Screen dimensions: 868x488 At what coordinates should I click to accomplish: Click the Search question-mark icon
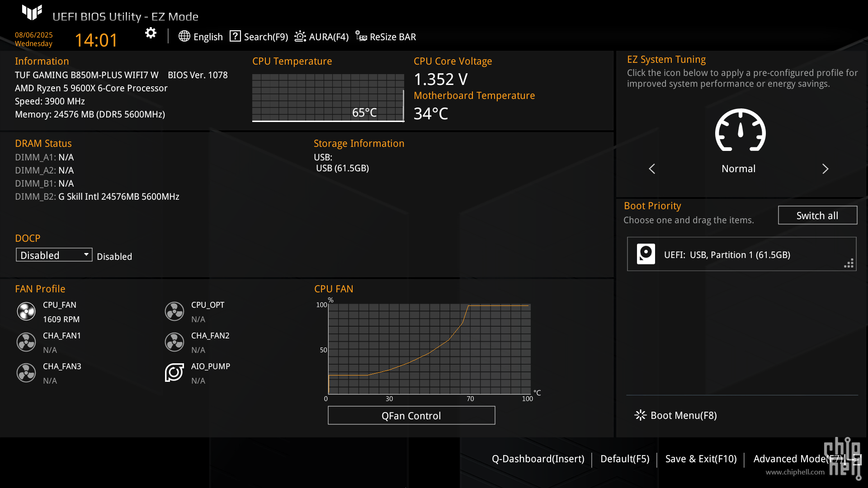[x=235, y=36]
